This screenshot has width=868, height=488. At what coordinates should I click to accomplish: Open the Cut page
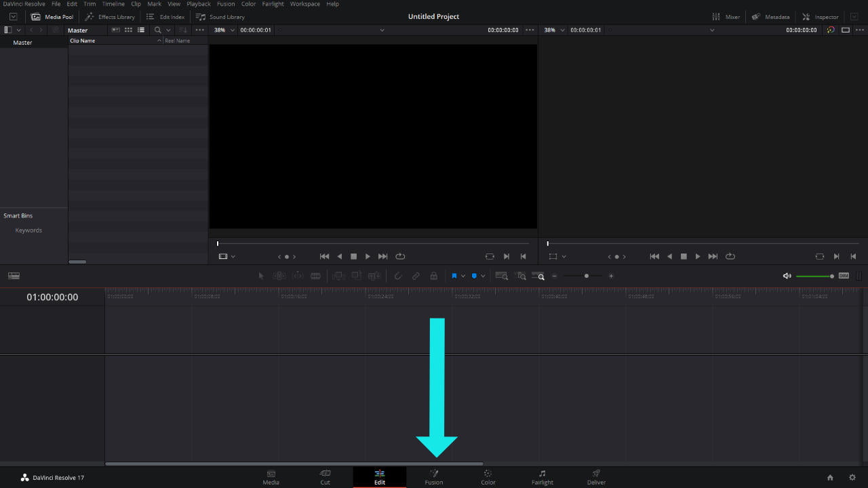(325, 476)
